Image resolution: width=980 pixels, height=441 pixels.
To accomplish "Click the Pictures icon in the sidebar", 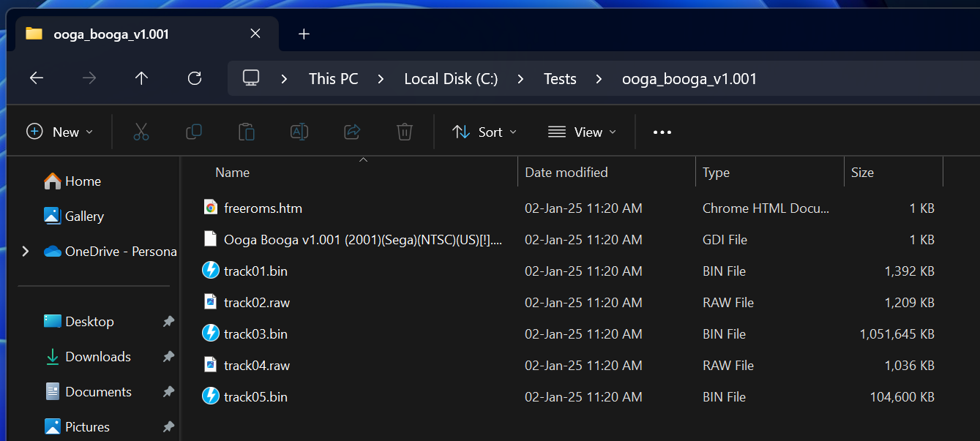I will coord(52,426).
